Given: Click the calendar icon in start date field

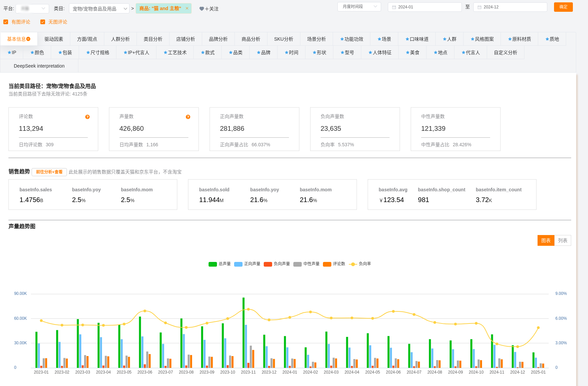Looking at the screenshot, I should pyautogui.click(x=394, y=7).
